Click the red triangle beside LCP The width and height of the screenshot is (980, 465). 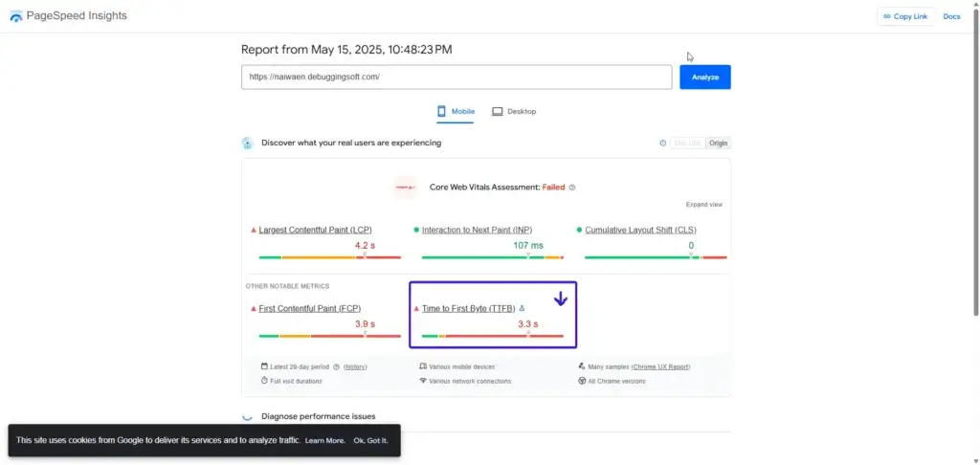coord(253,230)
